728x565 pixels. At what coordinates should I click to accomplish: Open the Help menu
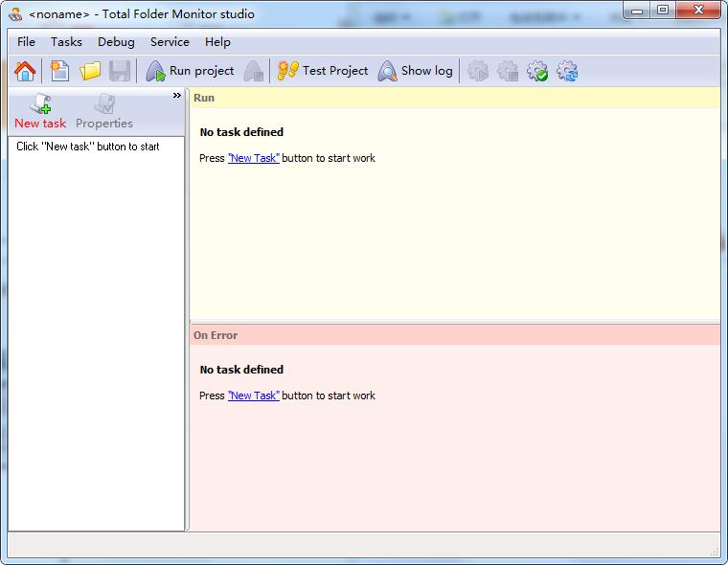pyautogui.click(x=217, y=42)
